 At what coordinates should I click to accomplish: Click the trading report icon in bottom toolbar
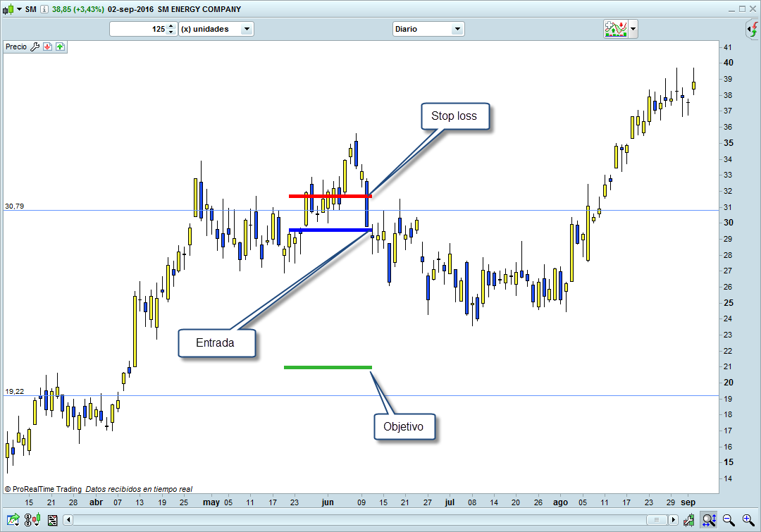pyautogui.click(x=52, y=520)
